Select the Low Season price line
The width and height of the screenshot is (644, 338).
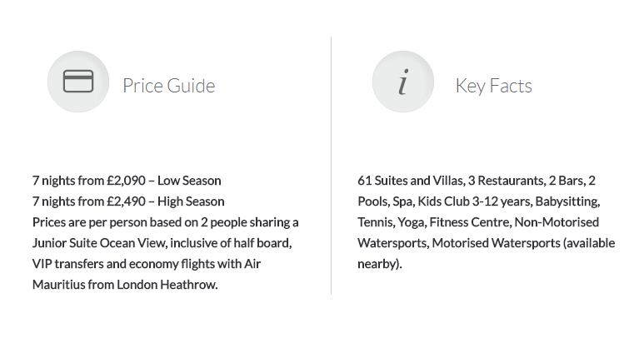click(x=127, y=181)
